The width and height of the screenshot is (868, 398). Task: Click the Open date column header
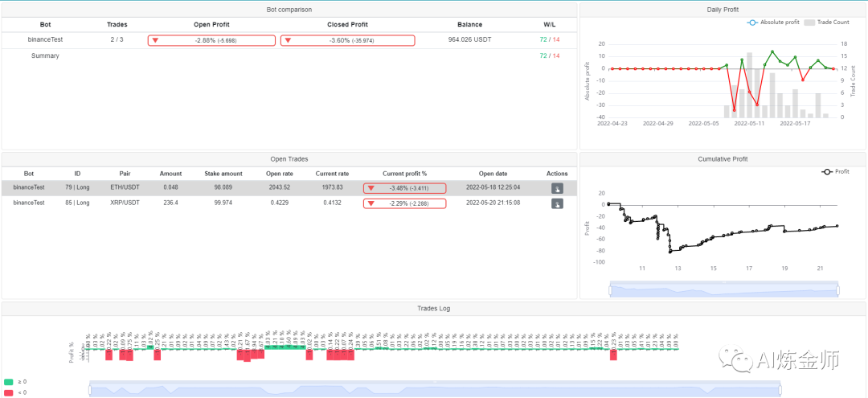(x=493, y=174)
